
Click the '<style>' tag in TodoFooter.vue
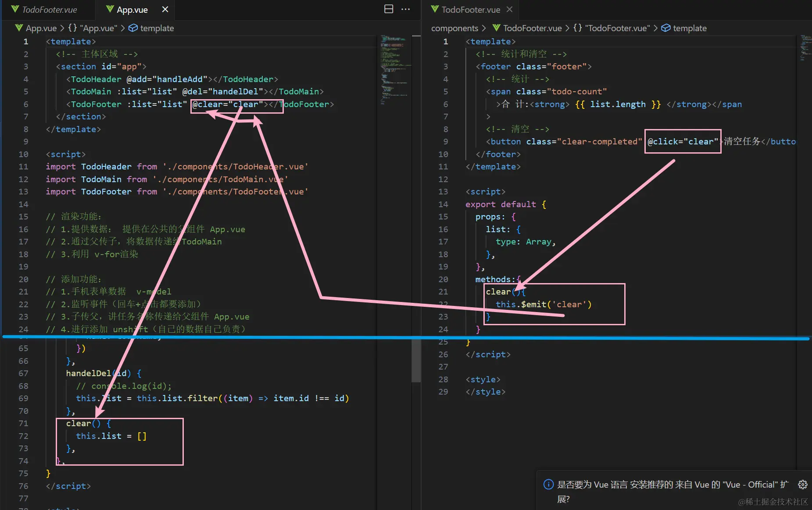483,380
